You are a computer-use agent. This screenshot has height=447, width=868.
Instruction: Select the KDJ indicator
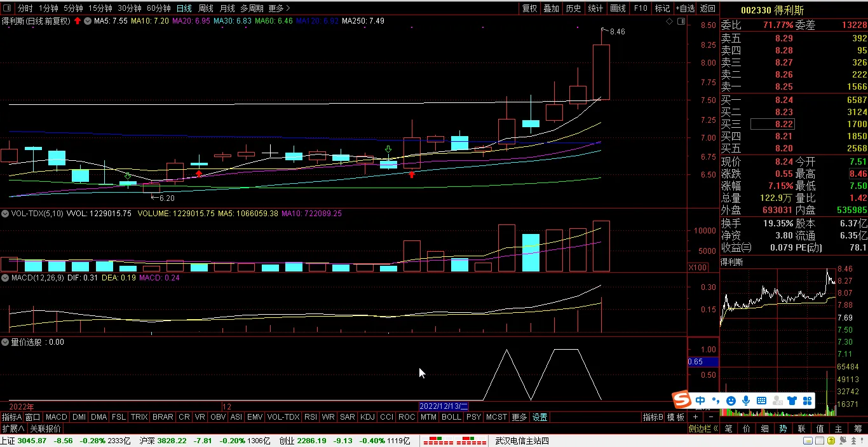[x=367, y=417]
